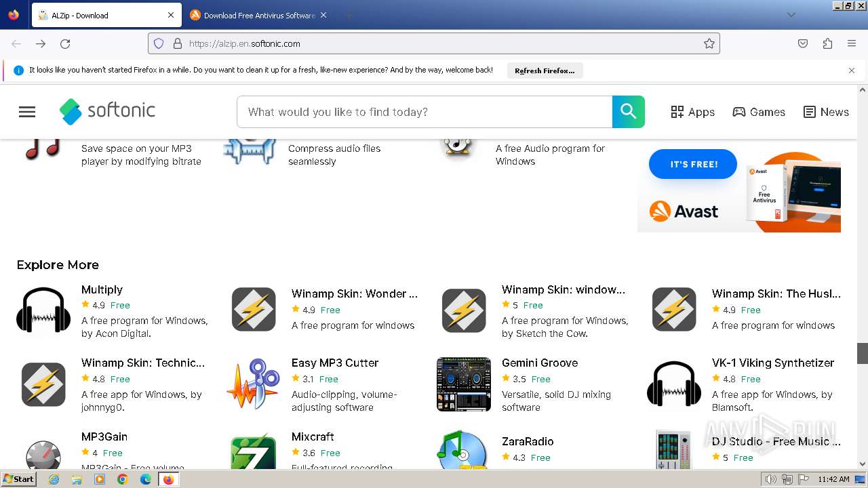Click the Easy MP3 Cutter scissors icon
868x488 pixels.
253,384
